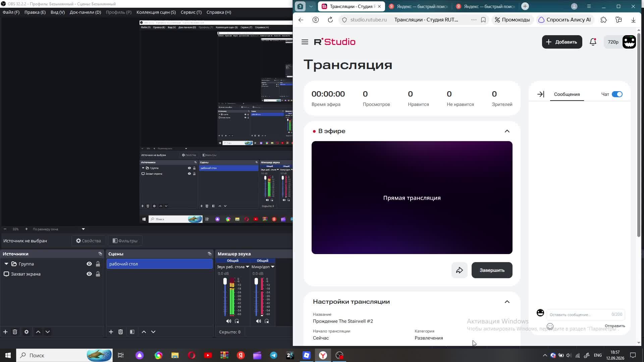Open the Файл (F) menu in OBS
The height and width of the screenshot is (362, 644).
pos(11,12)
